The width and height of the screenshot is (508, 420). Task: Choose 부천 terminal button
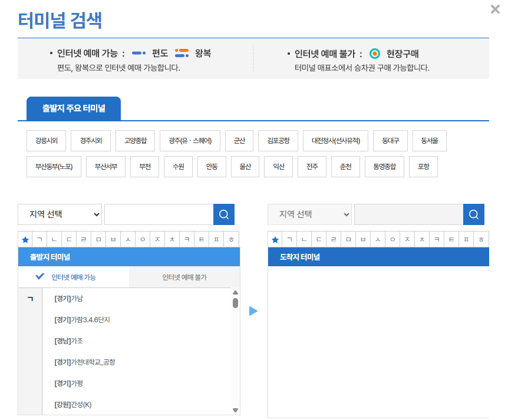[145, 167]
